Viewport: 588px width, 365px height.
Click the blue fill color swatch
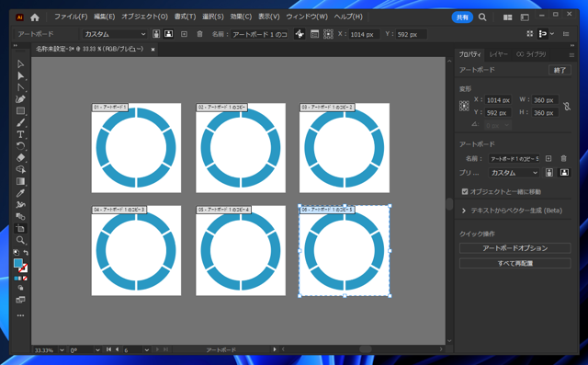[17, 263]
